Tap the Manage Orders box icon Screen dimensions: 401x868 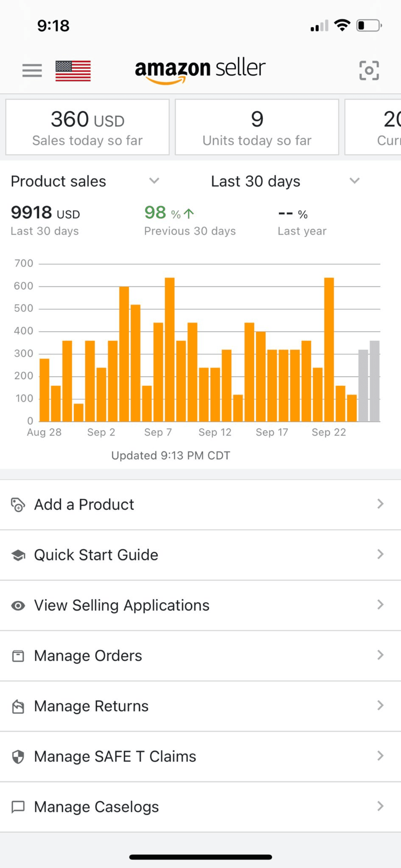18,656
